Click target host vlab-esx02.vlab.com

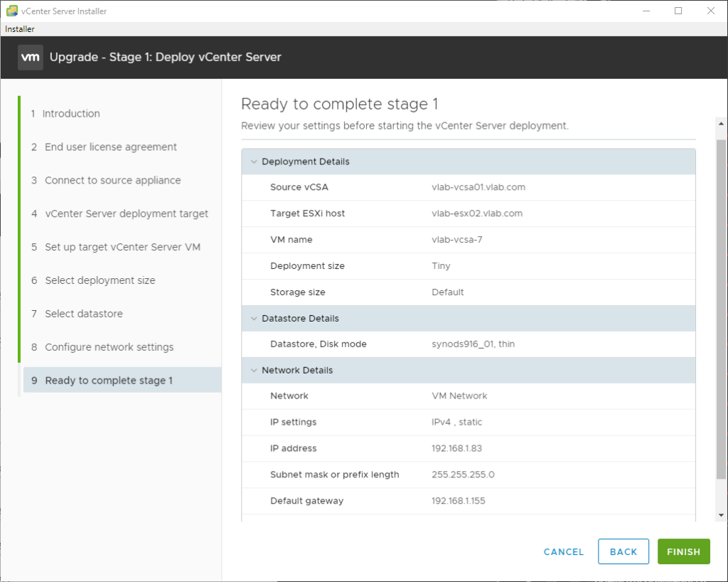(x=477, y=213)
